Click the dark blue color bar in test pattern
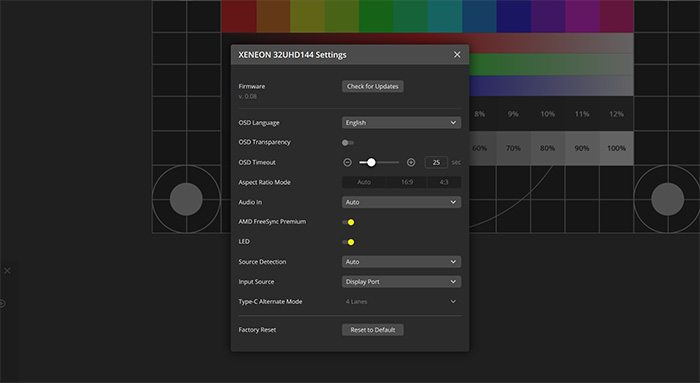 tap(513, 16)
